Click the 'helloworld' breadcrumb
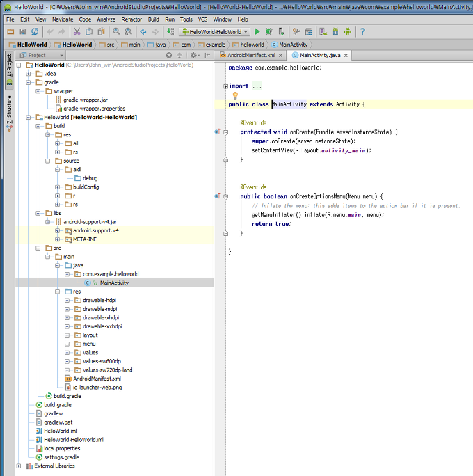473x476 pixels. (248, 45)
